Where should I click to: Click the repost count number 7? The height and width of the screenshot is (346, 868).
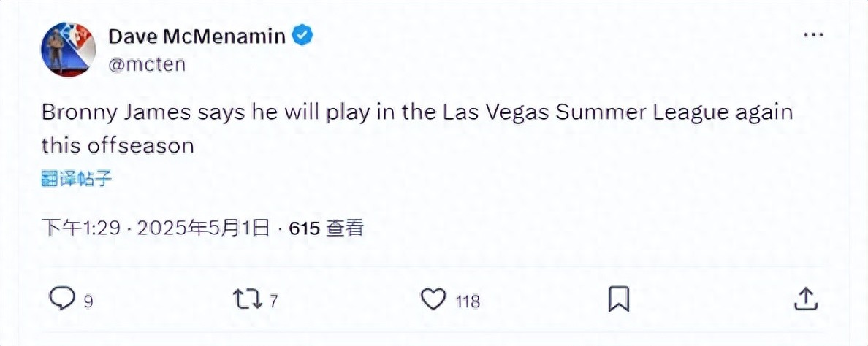click(273, 300)
